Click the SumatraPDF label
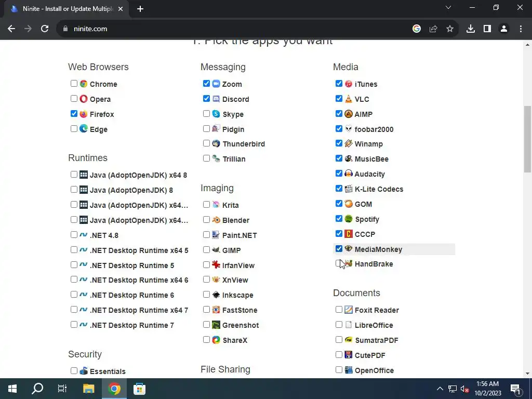532x399 pixels. click(377, 340)
